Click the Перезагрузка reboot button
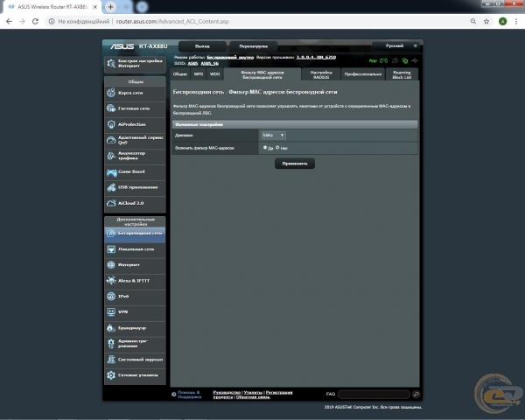Viewport: 525px width, 420px height. click(x=254, y=46)
